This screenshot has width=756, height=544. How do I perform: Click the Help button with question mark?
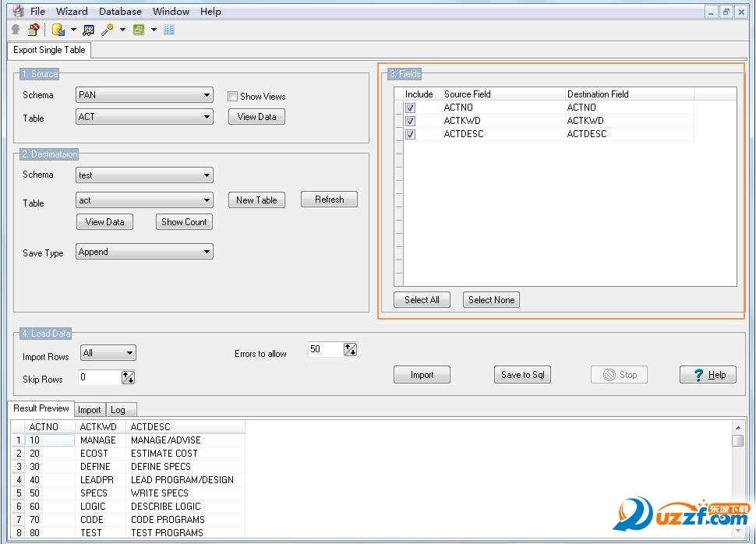pos(708,375)
